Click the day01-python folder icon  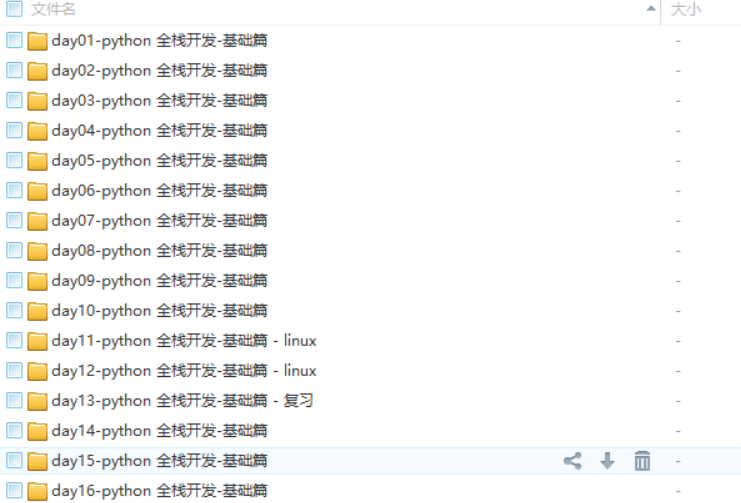click(37, 41)
